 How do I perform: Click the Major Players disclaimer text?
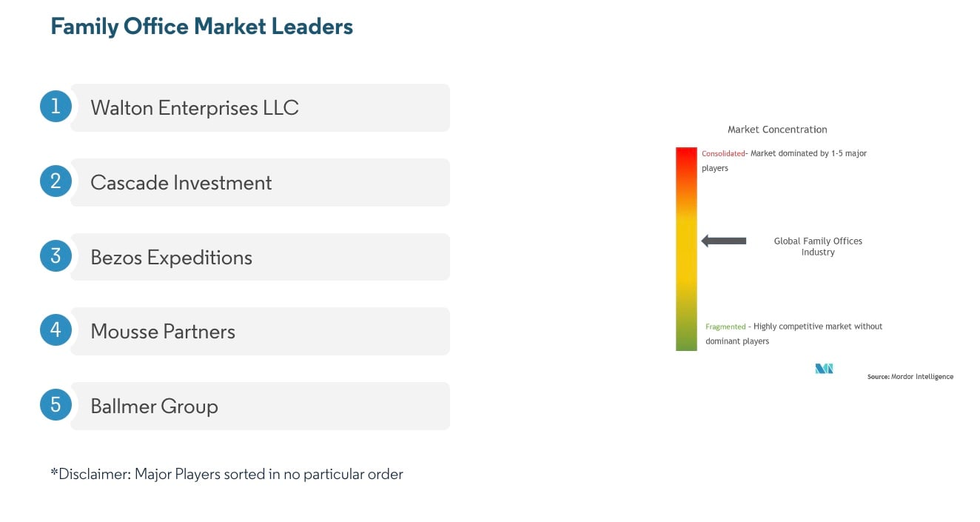click(226, 474)
